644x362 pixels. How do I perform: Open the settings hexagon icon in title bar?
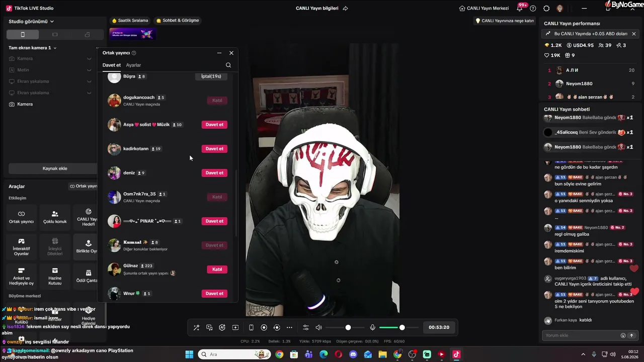[546, 8]
